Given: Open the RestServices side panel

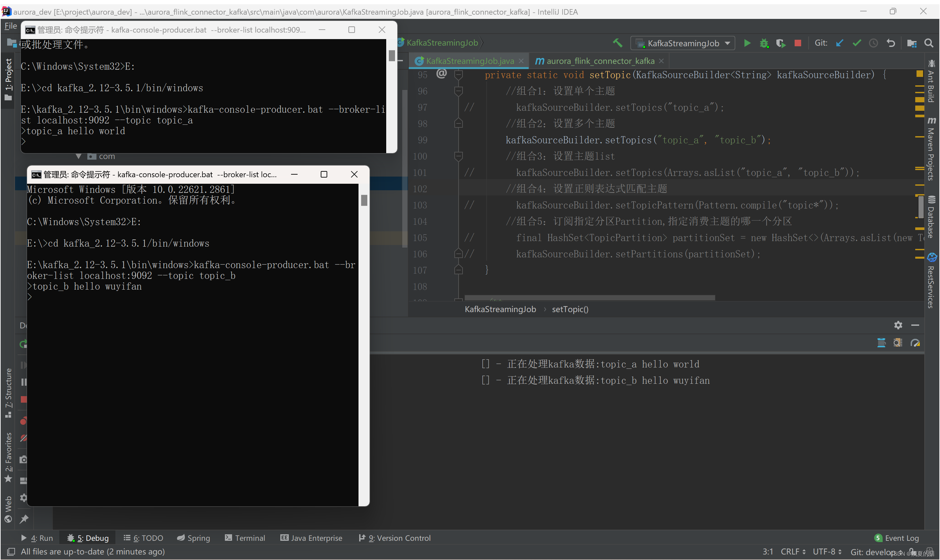Looking at the screenshot, I should click(931, 280).
